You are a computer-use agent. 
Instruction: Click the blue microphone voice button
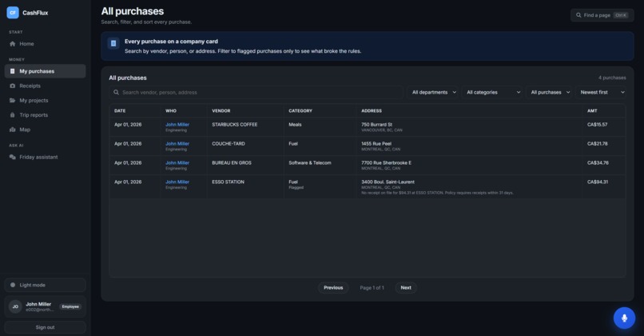tap(624, 318)
